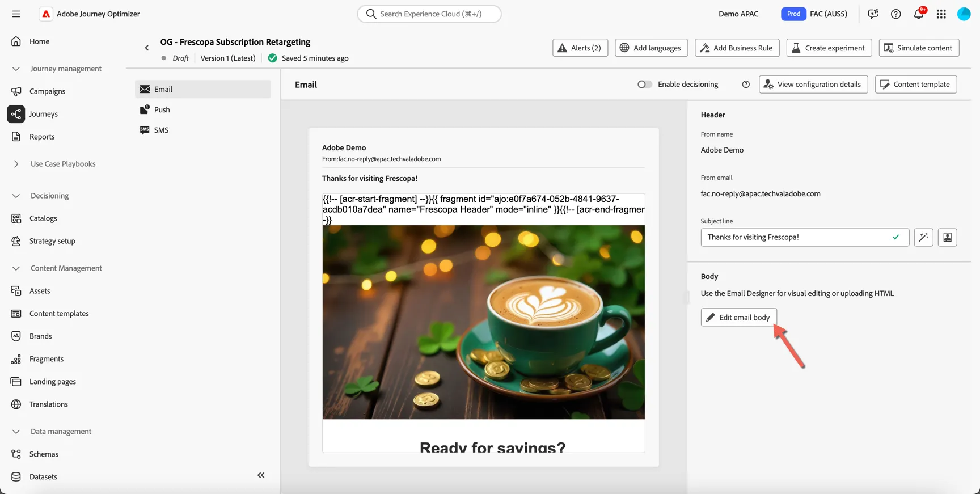Open AI assistant wand for subject line
The height and width of the screenshot is (494, 980).
923,237
